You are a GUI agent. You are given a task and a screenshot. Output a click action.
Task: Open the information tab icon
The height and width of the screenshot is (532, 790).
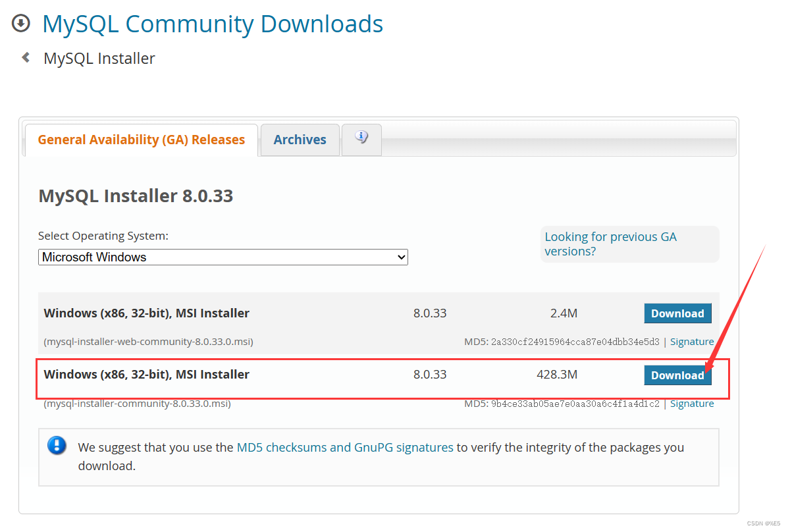(361, 138)
